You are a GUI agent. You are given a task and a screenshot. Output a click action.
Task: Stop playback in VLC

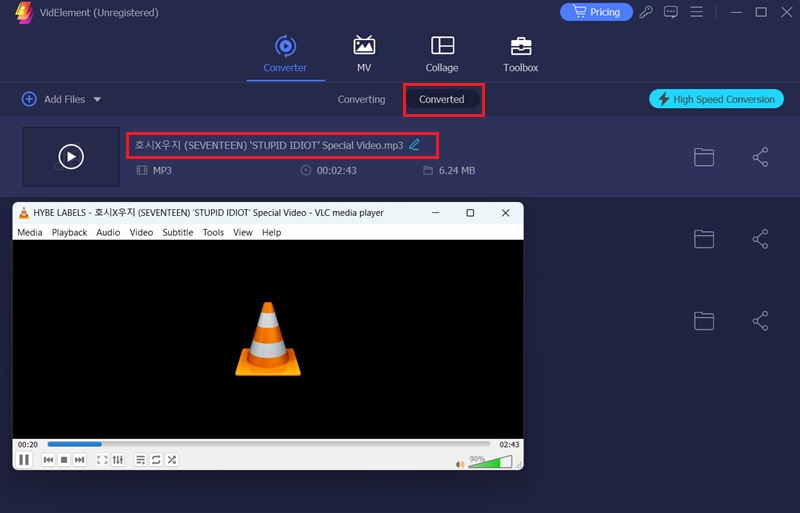click(64, 460)
